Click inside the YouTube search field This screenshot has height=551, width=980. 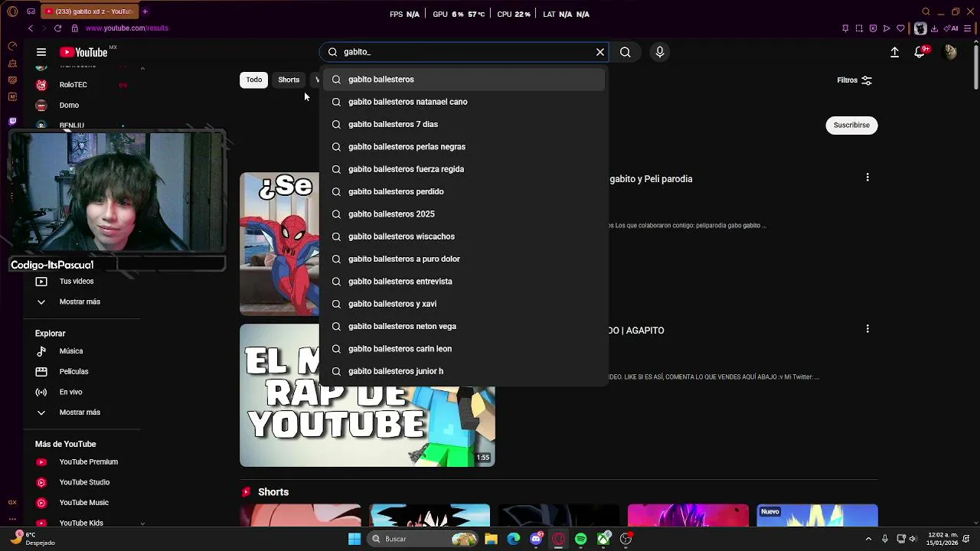464,52
